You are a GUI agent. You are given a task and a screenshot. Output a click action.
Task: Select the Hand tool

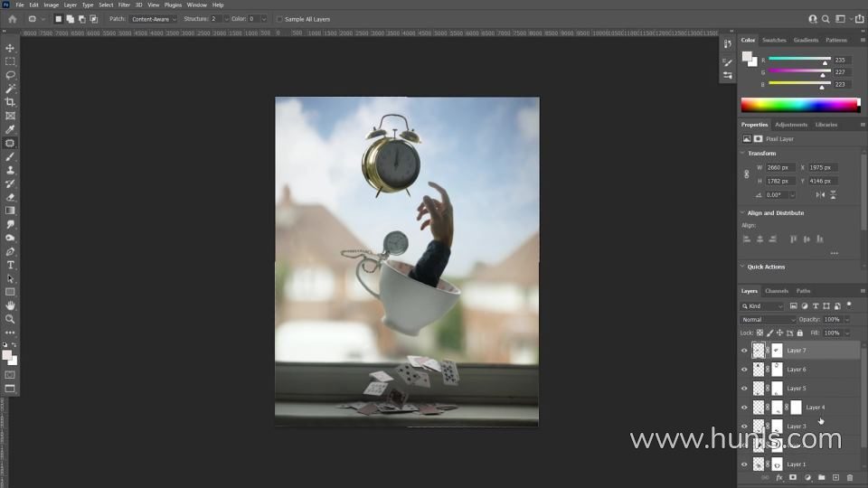click(x=10, y=305)
